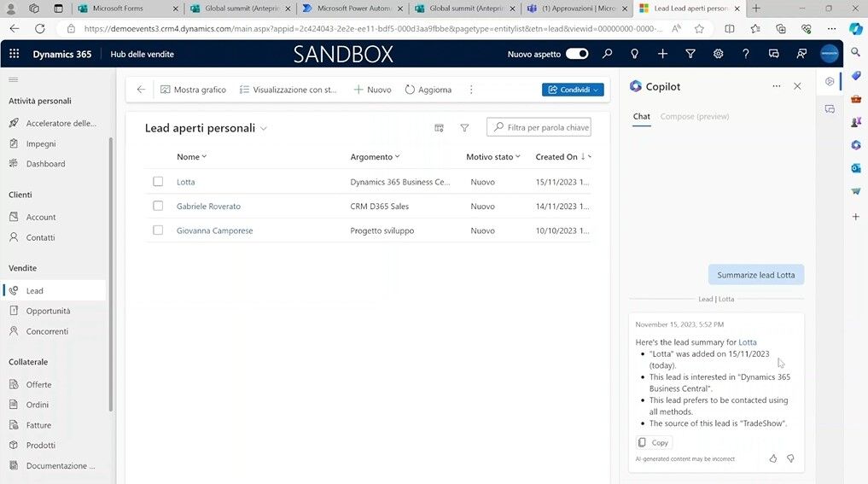The image size is (868, 484).
Task: Open the Giovanna Camporese lead link
Action: pyautogui.click(x=214, y=230)
